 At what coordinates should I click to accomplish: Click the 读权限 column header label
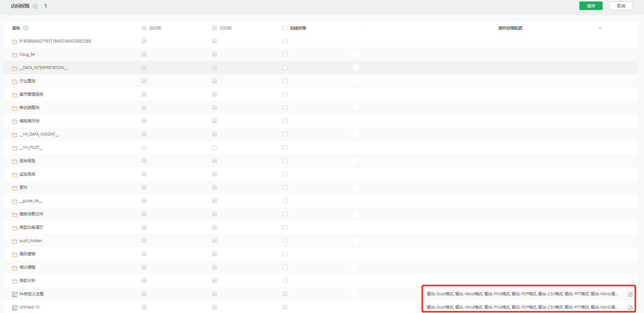point(155,28)
